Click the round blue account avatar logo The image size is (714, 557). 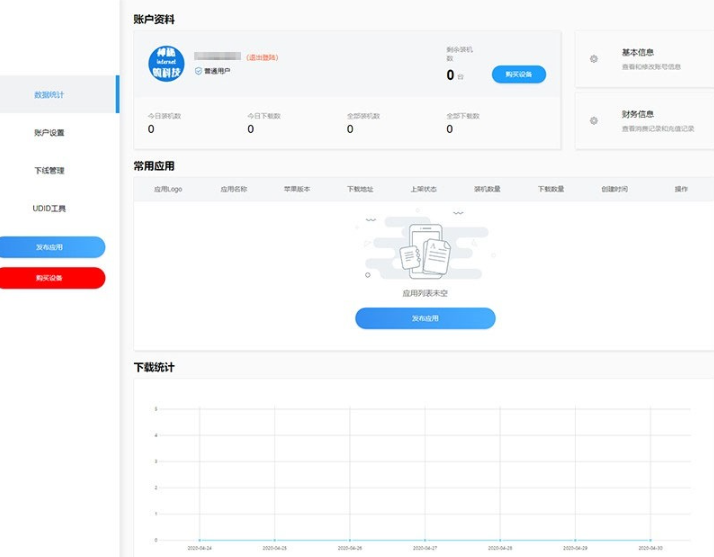coord(166,64)
